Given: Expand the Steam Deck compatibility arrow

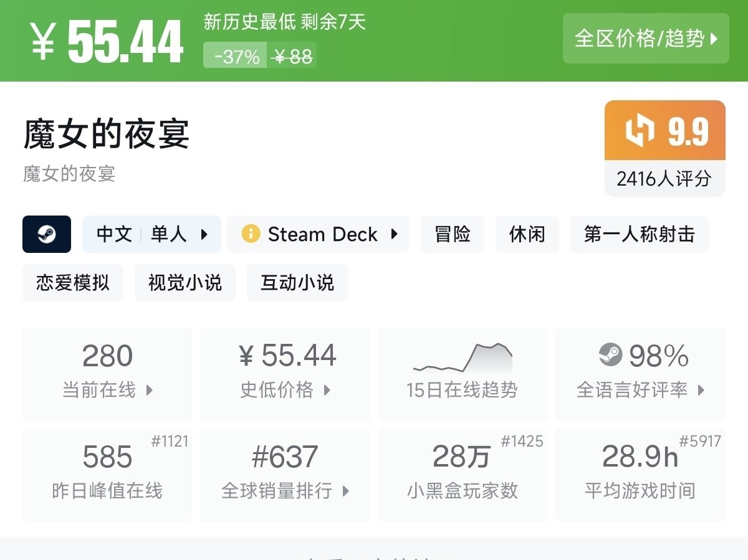Looking at the screenshot, I should tap(394, 234).
